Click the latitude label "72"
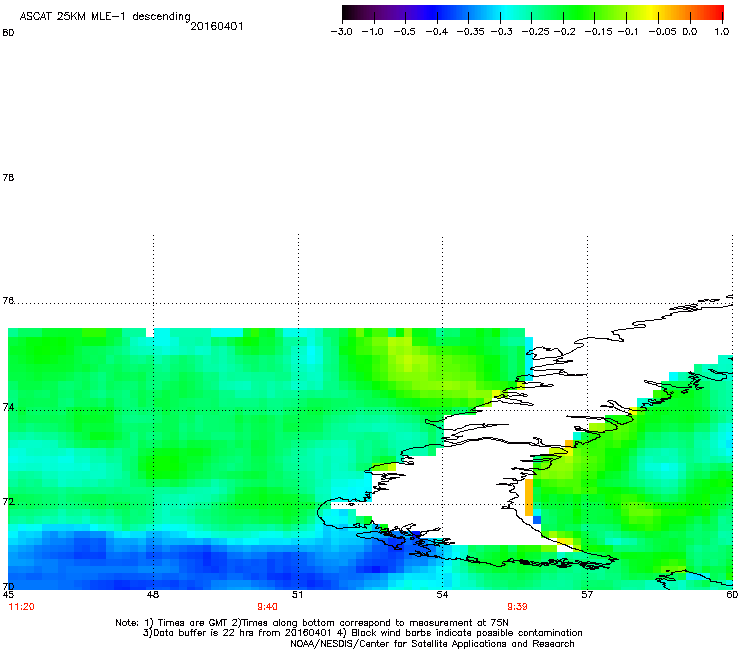The image size is (740, 650). click(8, 502)
